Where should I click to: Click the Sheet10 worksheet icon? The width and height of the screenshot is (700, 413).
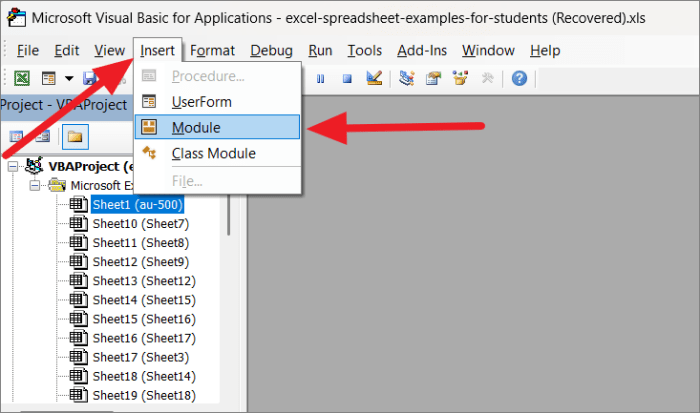(79, 223)
